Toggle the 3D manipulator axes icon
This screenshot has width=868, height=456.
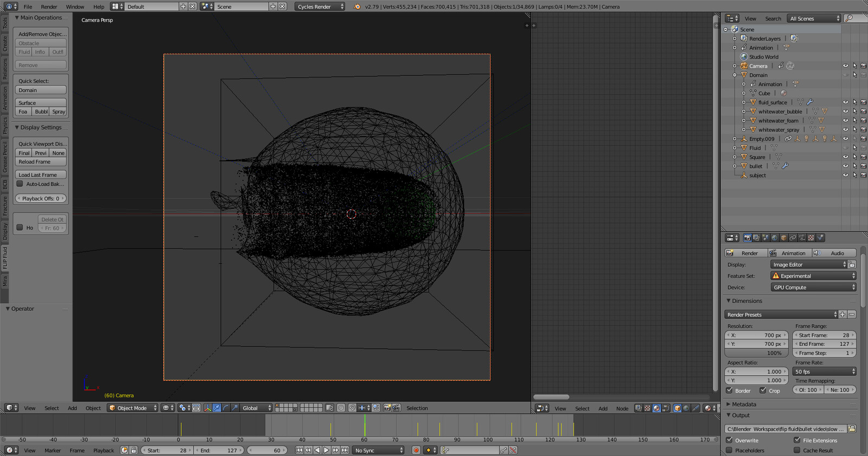pos(207,408)
